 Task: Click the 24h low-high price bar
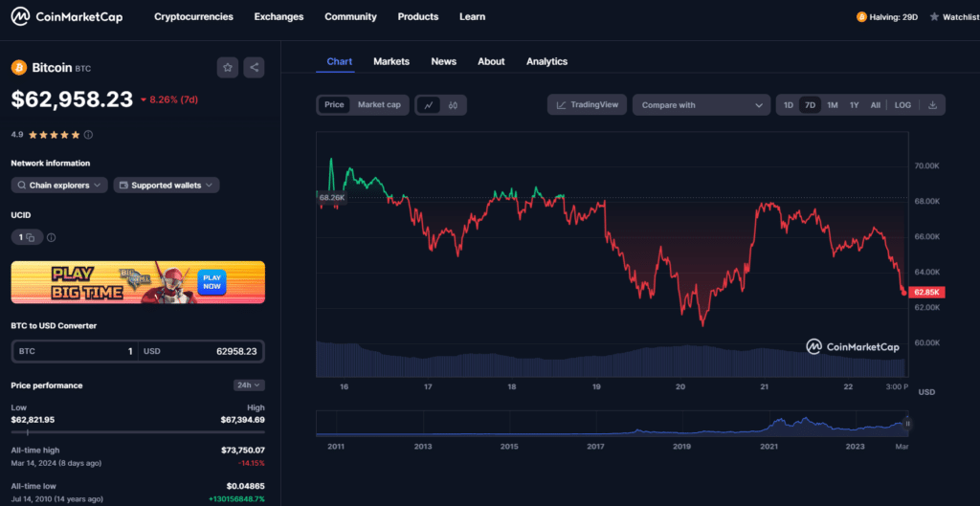point(138,431)
